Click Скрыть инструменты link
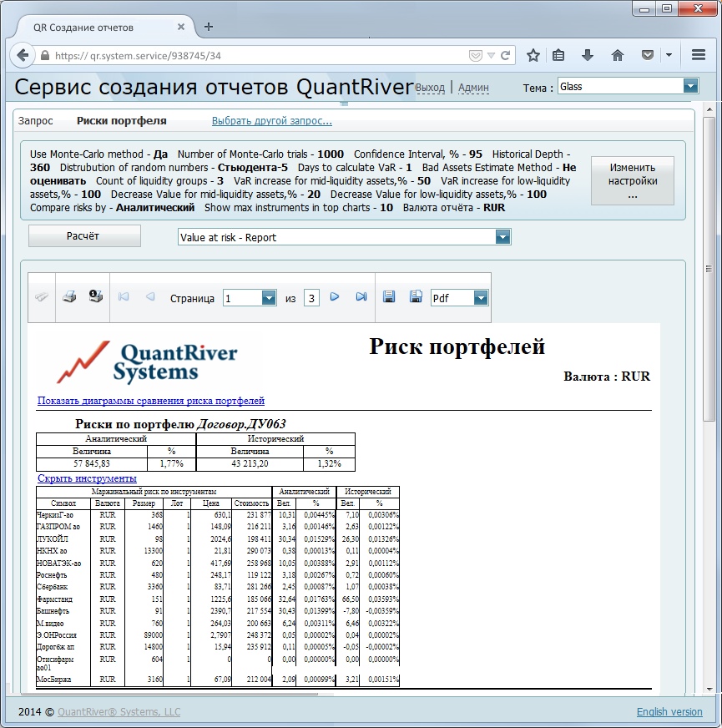Viewport: 722px width, 728px height. (x=87, y=478)
